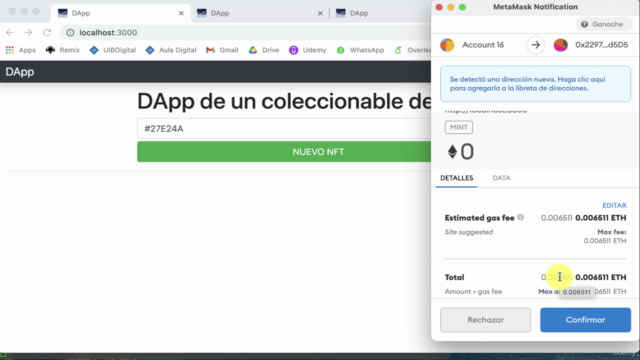Click the recipient 0x2297...d5D5 avatar
This screenshot has height=360, width=640.
560,45
